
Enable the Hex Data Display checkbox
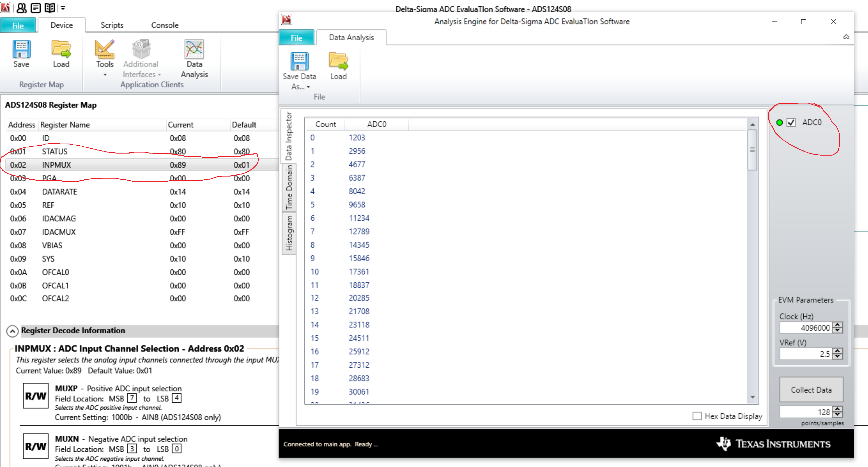pos(697,416)
